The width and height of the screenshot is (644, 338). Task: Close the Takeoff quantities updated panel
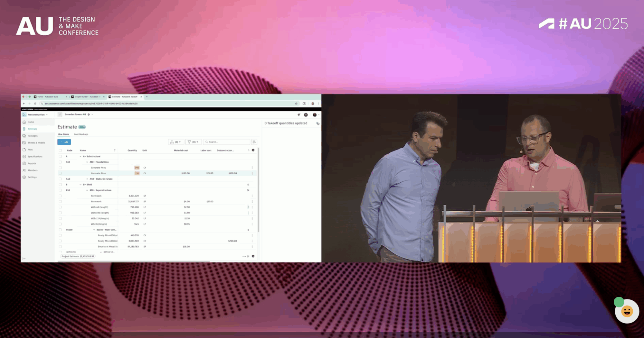(318, 123)
